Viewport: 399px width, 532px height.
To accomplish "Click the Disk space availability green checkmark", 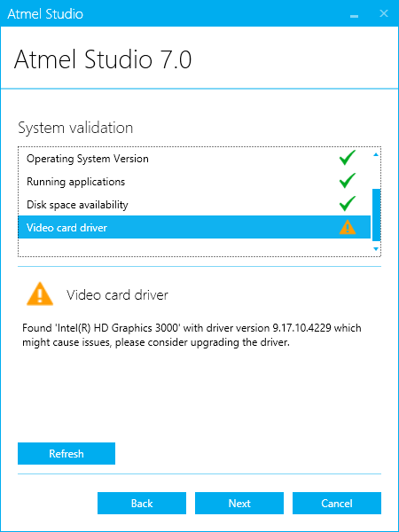I will tap(347, 204).
